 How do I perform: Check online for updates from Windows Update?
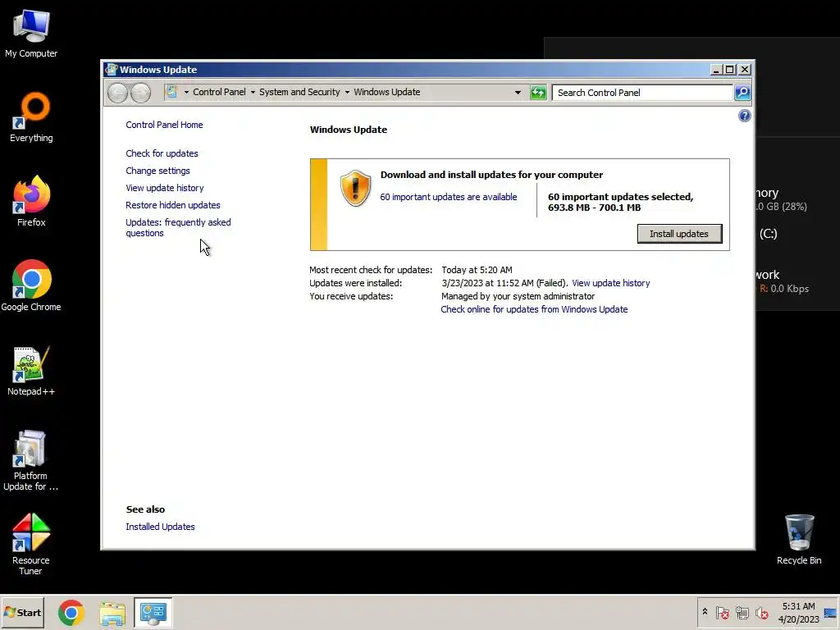click(x=534, y=309)
